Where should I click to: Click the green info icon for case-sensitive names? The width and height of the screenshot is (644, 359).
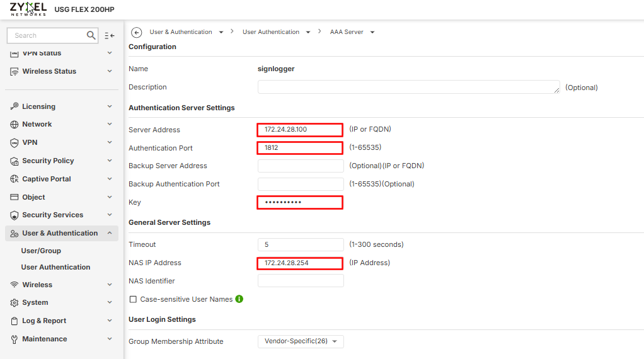[x=239, y=299]
